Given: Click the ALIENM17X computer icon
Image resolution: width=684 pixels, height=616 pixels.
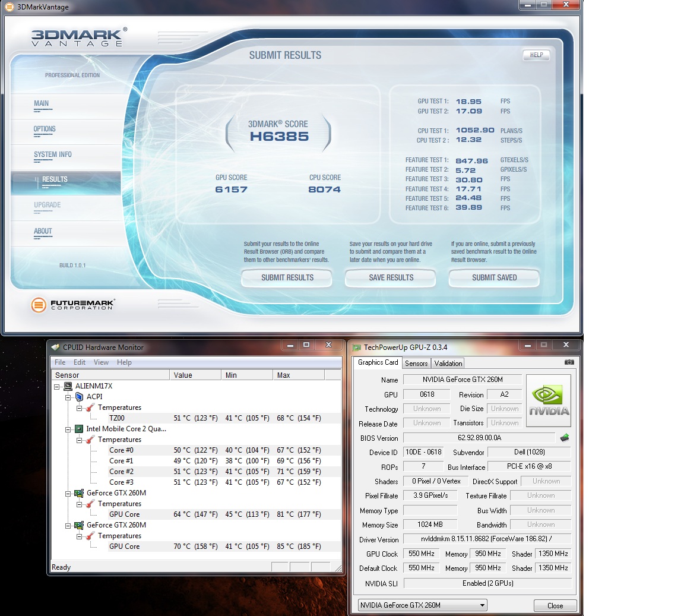Looking at the screenshot, I should click(x=68, y=386).
